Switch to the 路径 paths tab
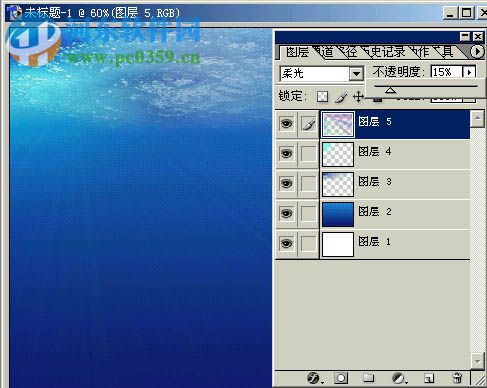This screenshot has height=388, width=487. tap(348, 52)
